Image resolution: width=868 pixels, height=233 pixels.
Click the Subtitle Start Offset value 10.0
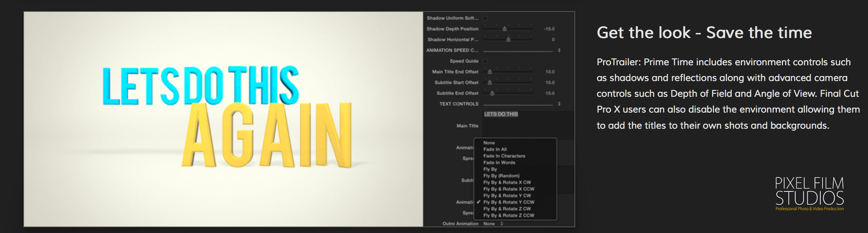[x=550, y=82]
